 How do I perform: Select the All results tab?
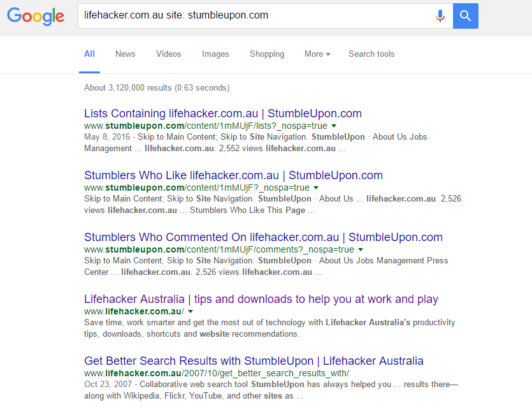click(x=89, y=54)
